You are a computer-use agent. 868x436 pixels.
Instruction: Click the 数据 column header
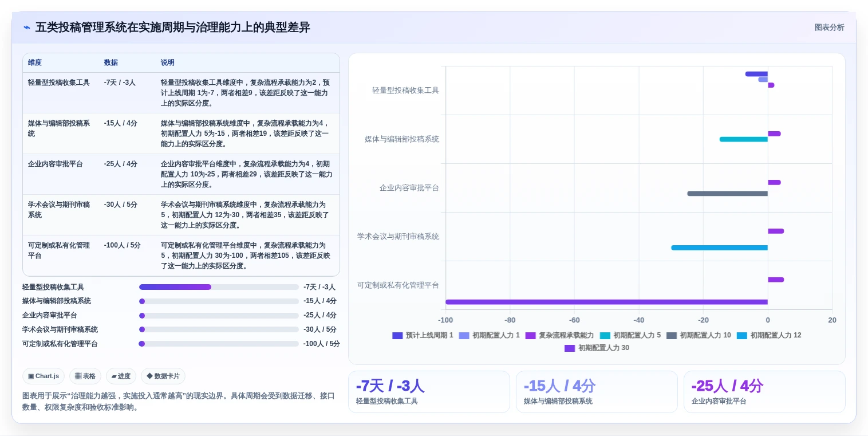coord(111,62)
